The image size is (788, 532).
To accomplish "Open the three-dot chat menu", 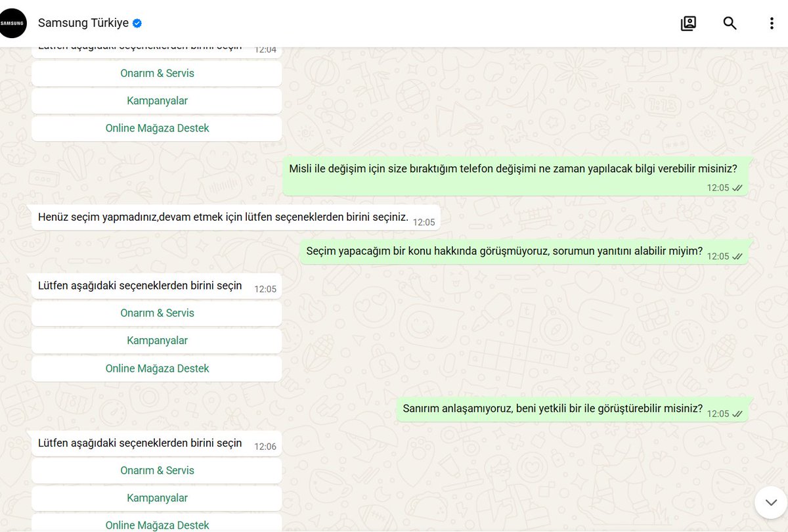I will [x=772, y=24].
